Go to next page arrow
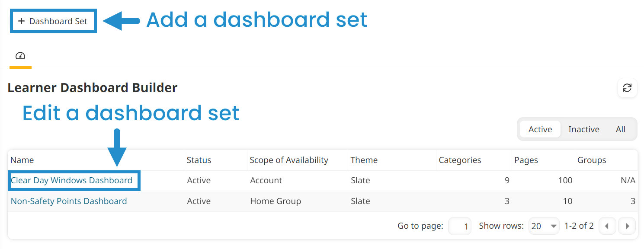 [x=627, y=226]
